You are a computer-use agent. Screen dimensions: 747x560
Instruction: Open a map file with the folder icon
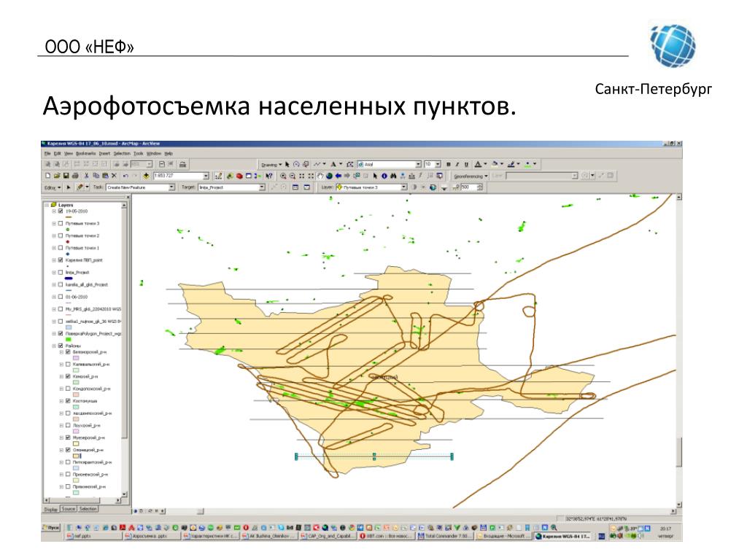click(x=57, y=176)
